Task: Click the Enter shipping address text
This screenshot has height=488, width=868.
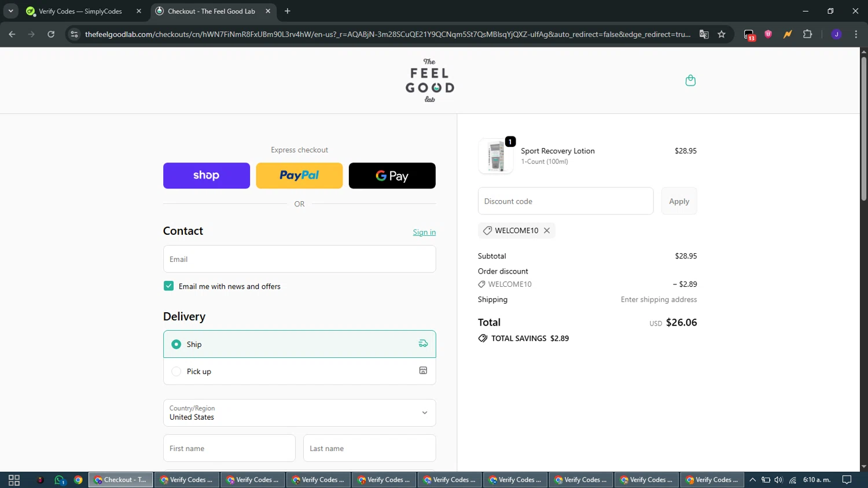Action: 659,300
